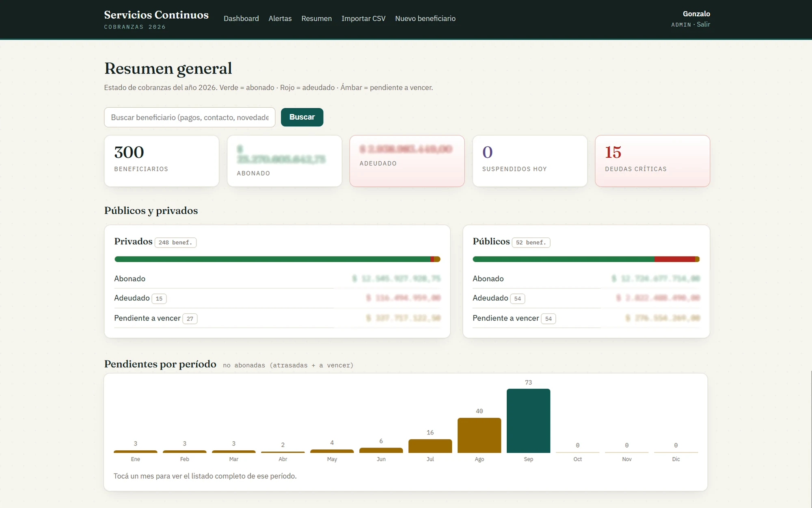This screenshot has height=508, width=812.
Task: Click the Abonado row in Privados
Action: 277,279
